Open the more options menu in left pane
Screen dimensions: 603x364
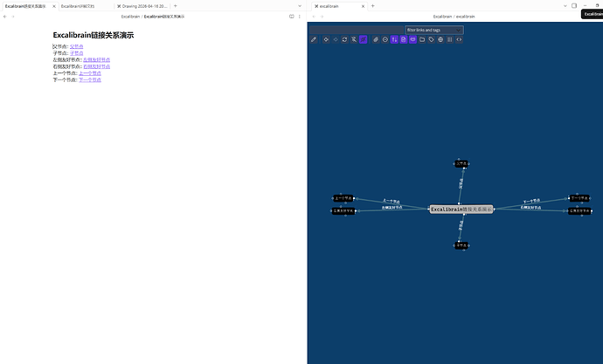click(x=300, y=17)
